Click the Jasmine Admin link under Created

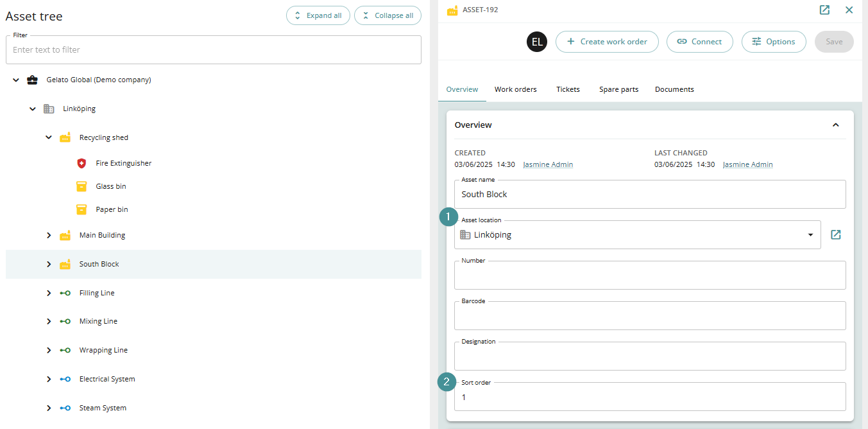548,164
